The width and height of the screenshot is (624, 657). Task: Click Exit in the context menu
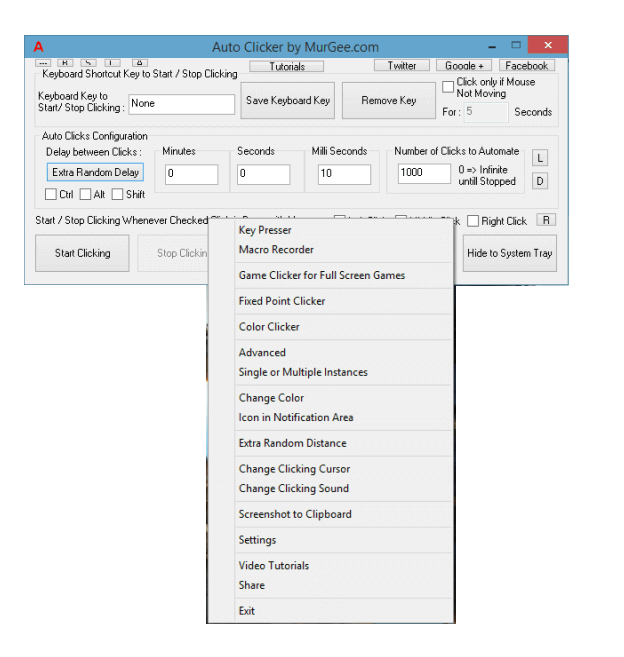coord(247,611)
